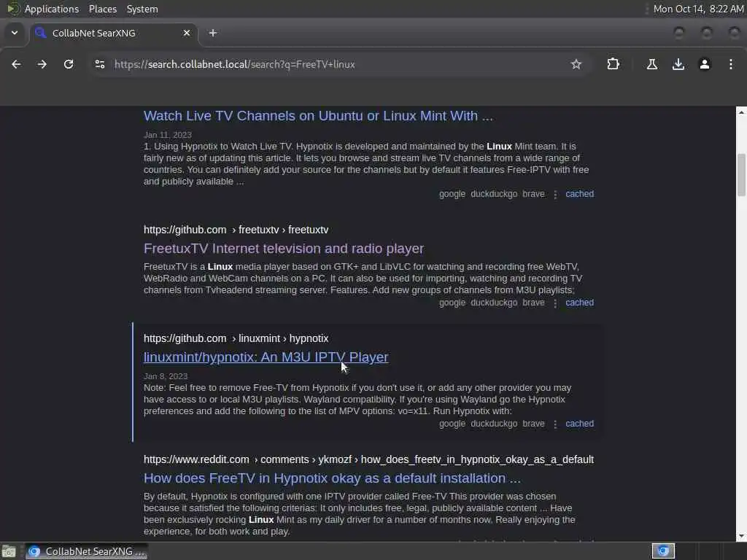Viewport: 747px width, 560px height.
Task: Open the Chrome Labs flask icon
Action: coord(651,64)
